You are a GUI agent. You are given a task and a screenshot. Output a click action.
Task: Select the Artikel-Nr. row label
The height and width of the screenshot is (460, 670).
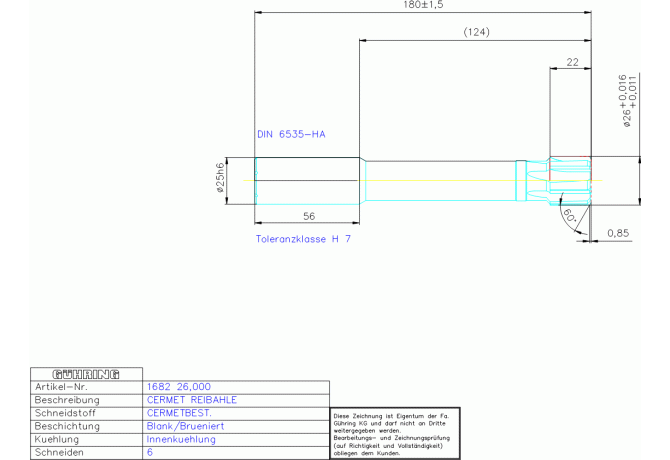pyautogui.click(x=61, y=387)
